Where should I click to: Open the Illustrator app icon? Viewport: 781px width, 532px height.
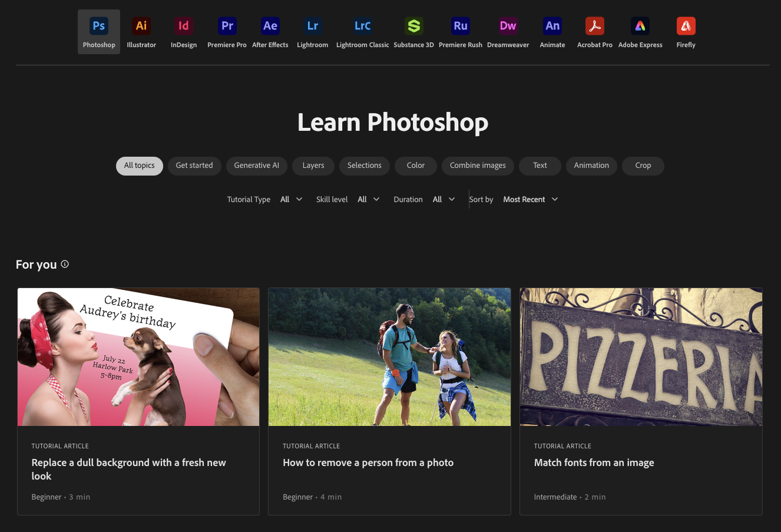pyautogui.click(x=141, y=26)
